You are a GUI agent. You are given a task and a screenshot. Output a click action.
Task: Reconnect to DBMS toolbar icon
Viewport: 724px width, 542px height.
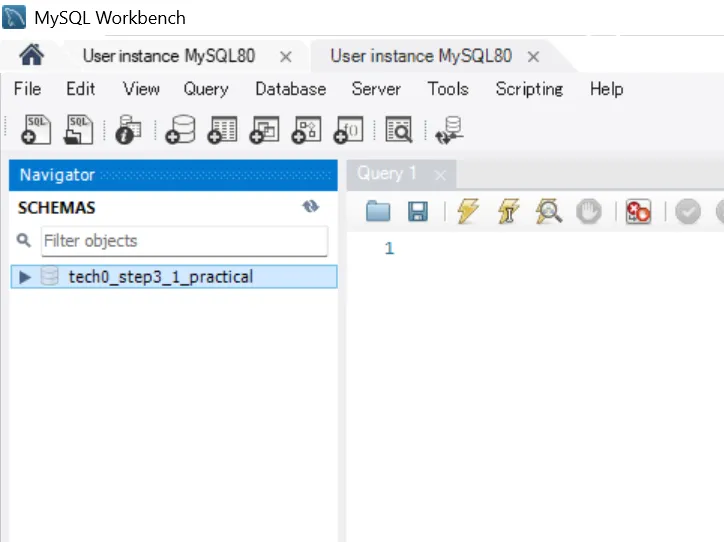pyautogui.click(x=449, y=130)
